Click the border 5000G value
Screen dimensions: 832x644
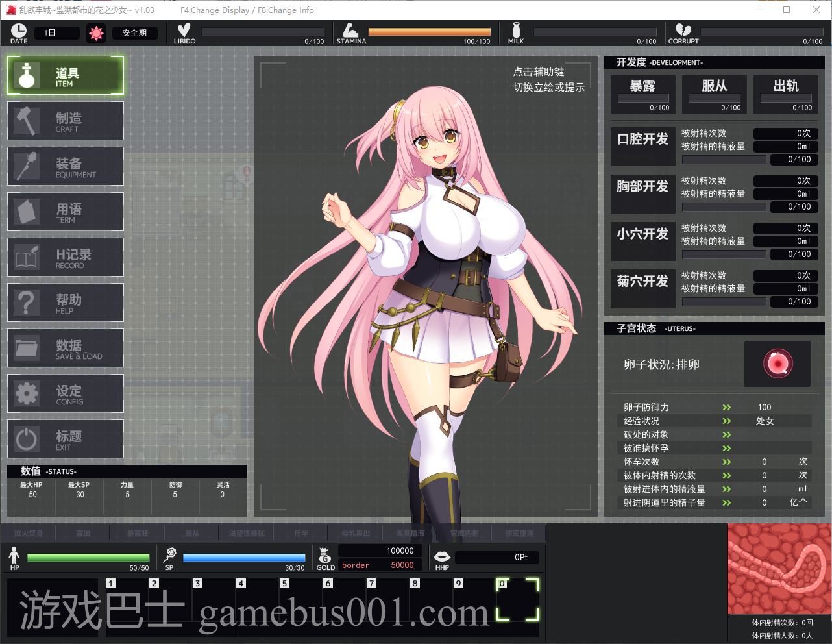(380, 565)
